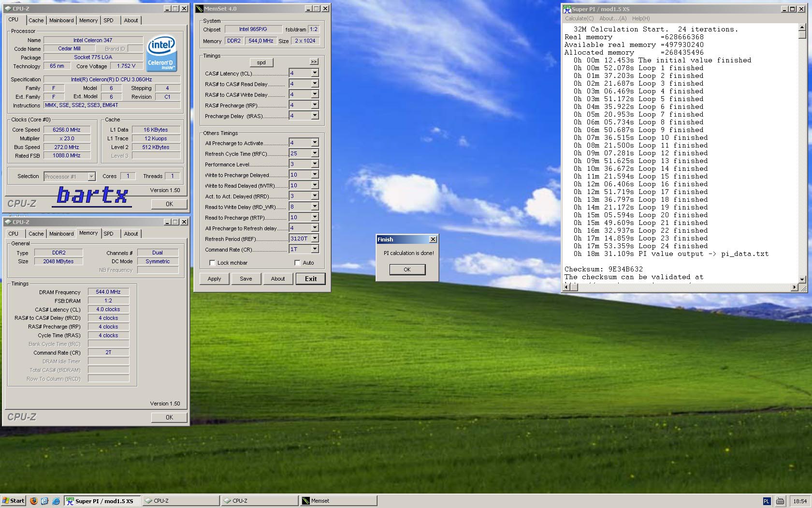Toggle the Auto checkbox in MemSet
812x508 pixels.
297,263
